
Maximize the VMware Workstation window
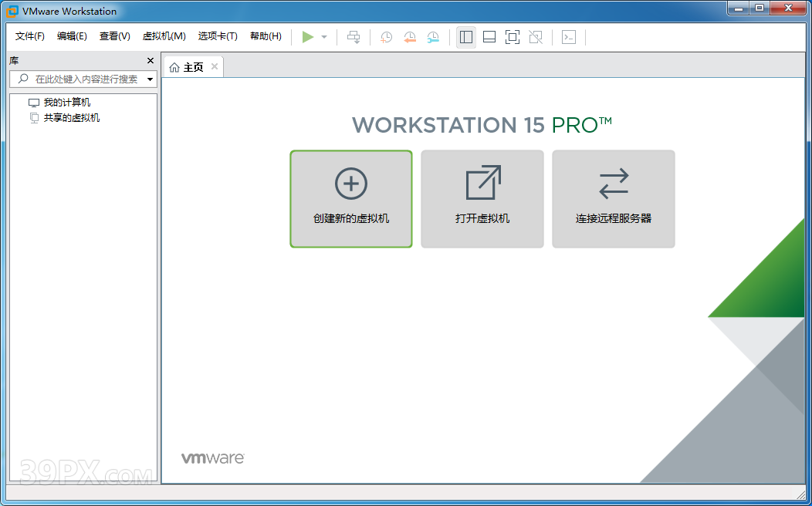[760, 8]
